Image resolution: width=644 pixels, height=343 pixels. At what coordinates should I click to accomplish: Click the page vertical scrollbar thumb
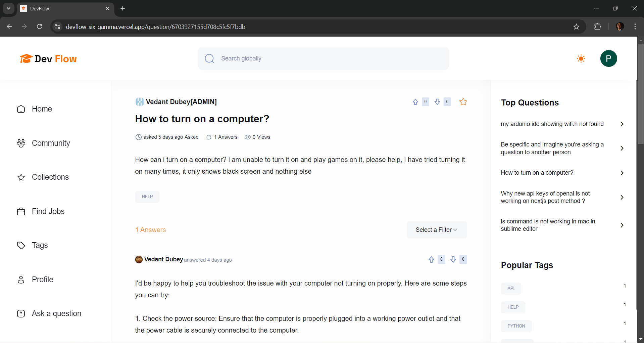[x=640, y=94]
